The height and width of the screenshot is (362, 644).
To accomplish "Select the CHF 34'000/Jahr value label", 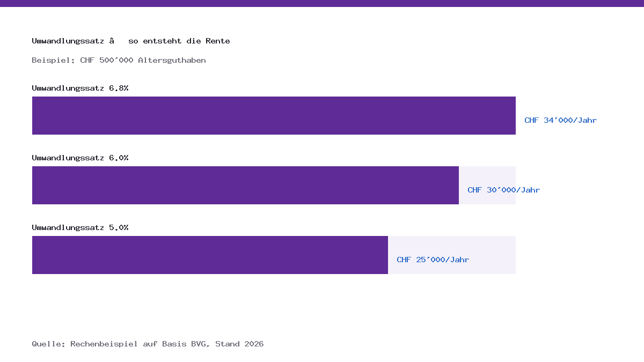I will click(x=560, y=120).
